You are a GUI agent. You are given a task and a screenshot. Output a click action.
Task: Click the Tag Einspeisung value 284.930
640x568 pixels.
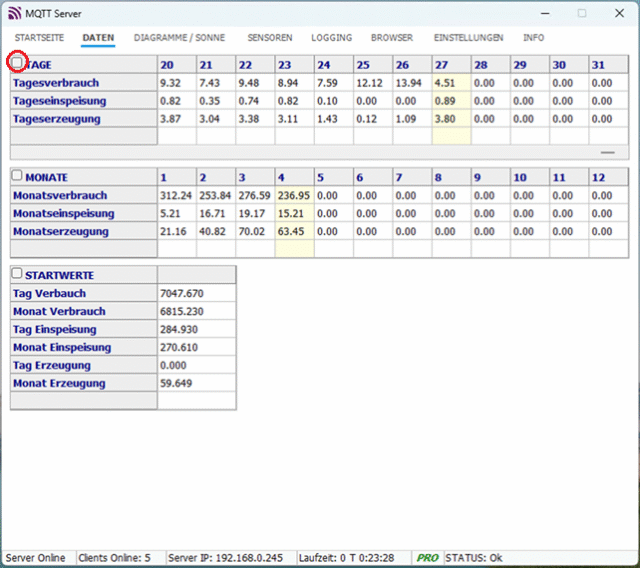click(x=197, y=329)
